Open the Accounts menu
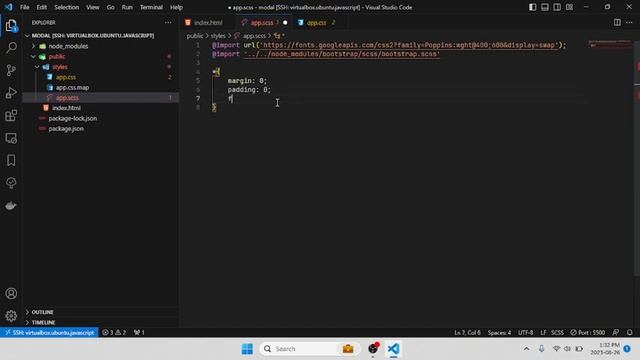 coord(11,293)
